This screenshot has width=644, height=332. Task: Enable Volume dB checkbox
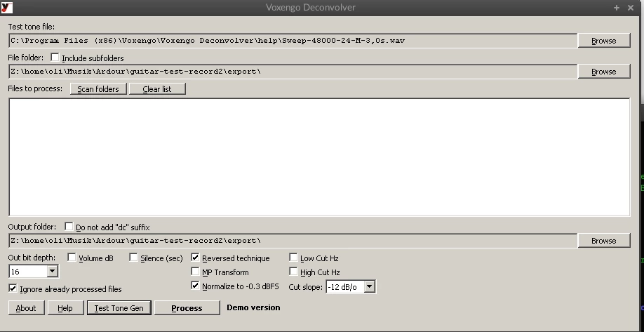(x=72, y=257)
